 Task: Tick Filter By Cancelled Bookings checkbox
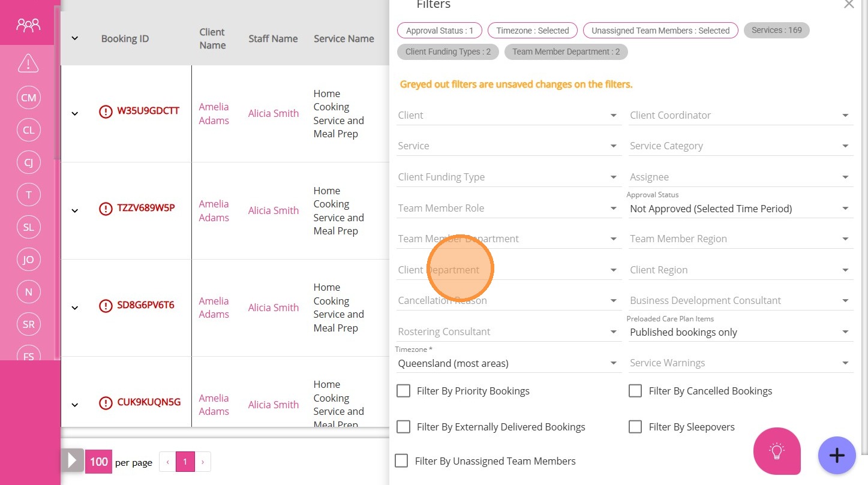click(635, 391)
